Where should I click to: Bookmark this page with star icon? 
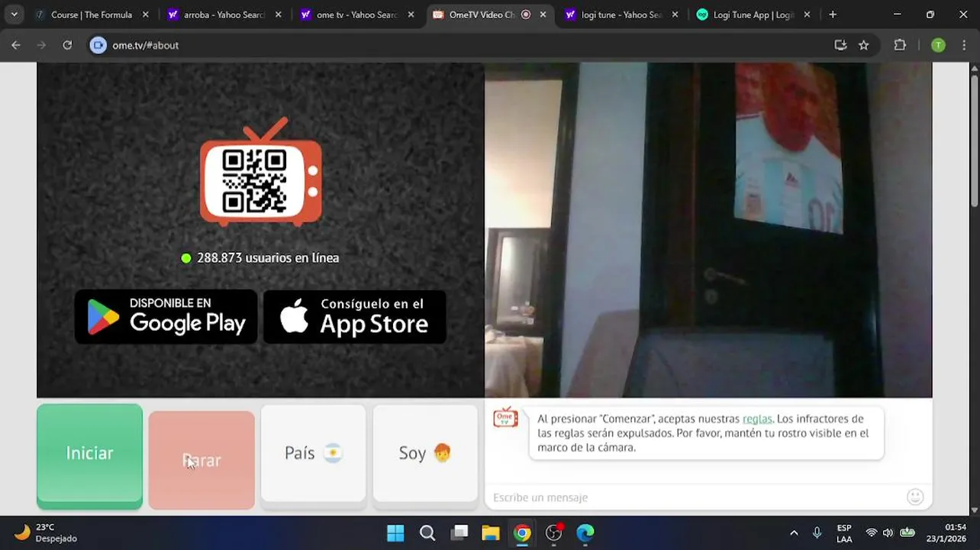(864, 45)
